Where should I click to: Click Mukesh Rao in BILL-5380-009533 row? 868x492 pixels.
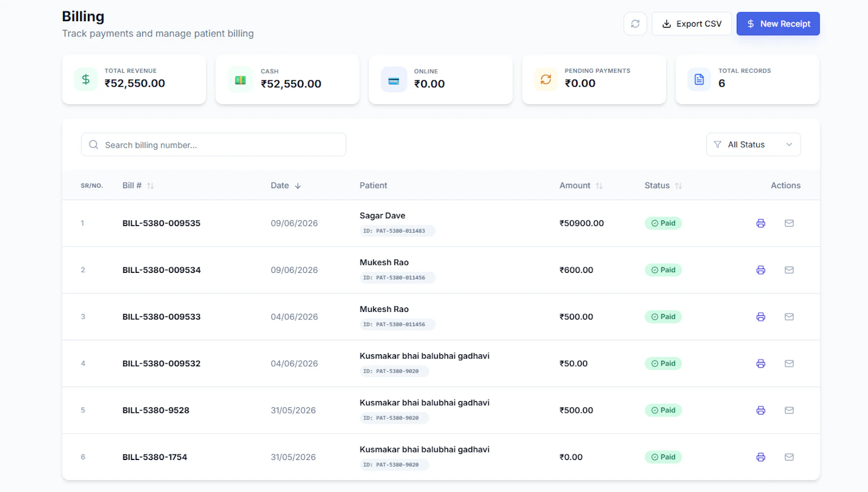click(x=384, y=309)
